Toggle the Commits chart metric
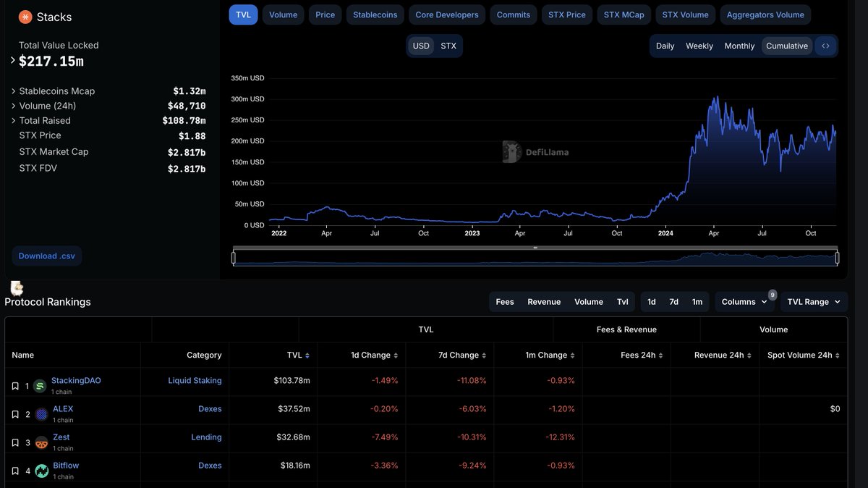868x488 pixels. pos(514,14)
